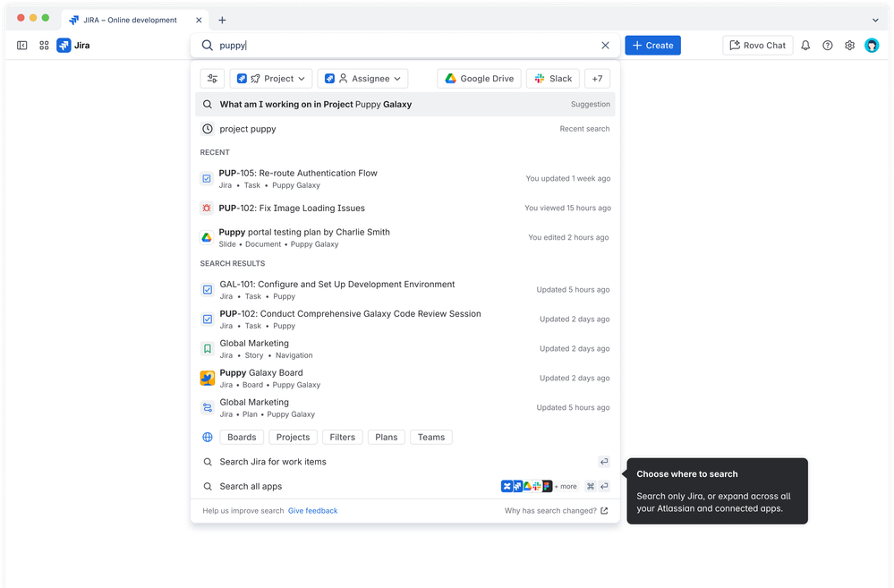Open the app switcher grid icon
Screen dimensions: 894x588
[x=44, y=45]
